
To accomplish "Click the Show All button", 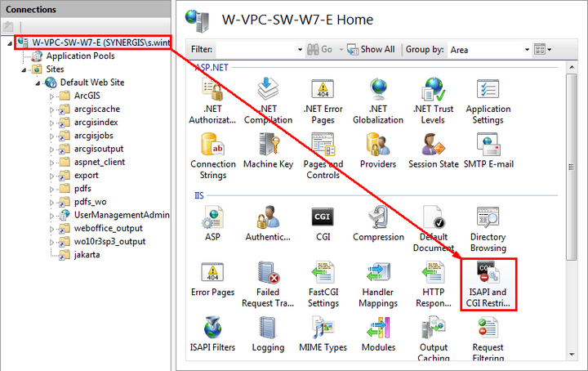I will tap(371, 49).
